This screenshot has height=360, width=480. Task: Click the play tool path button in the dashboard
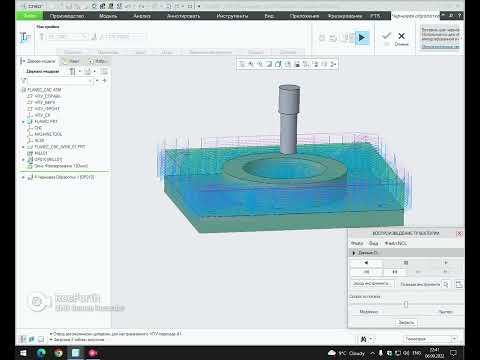point(362,38)
